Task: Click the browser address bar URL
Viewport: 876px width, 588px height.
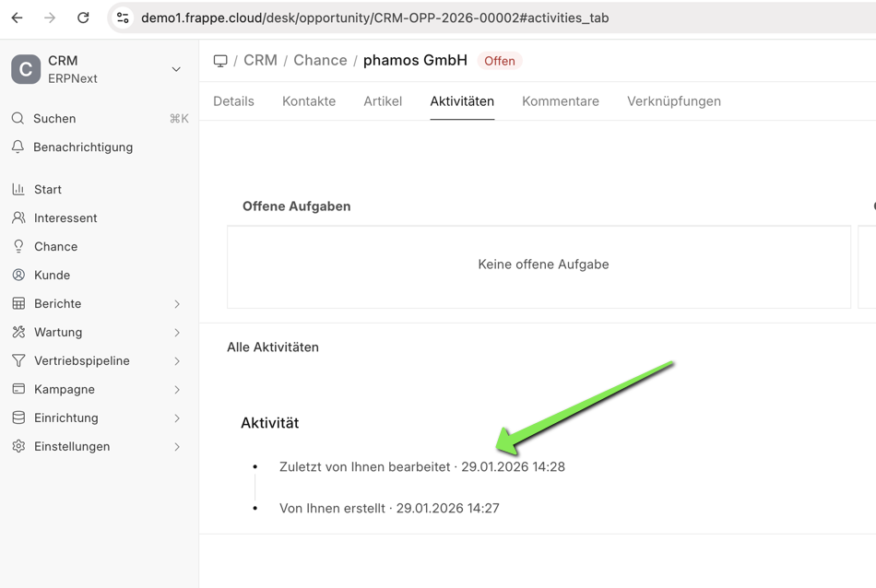Action: pyautogui.click(x=374, y=18)
